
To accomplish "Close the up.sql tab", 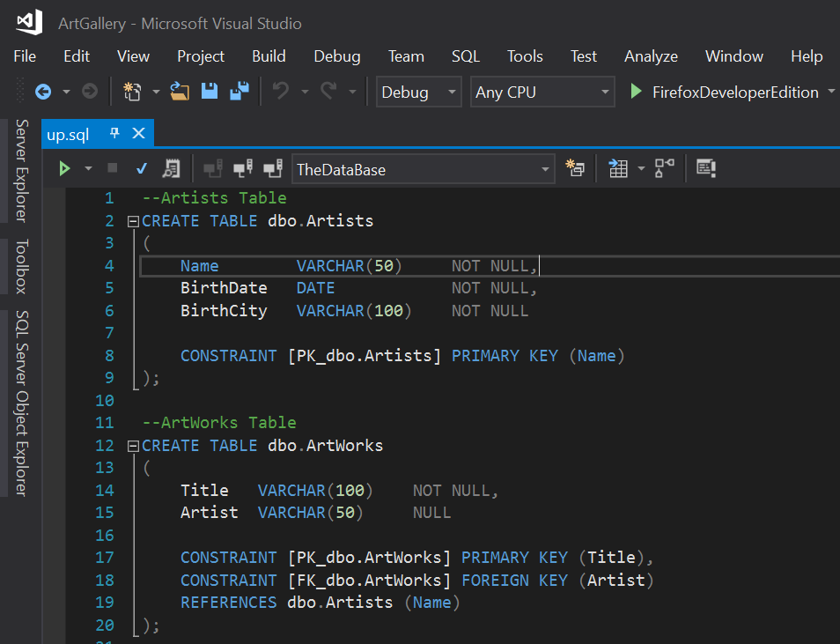I will 139,133.
